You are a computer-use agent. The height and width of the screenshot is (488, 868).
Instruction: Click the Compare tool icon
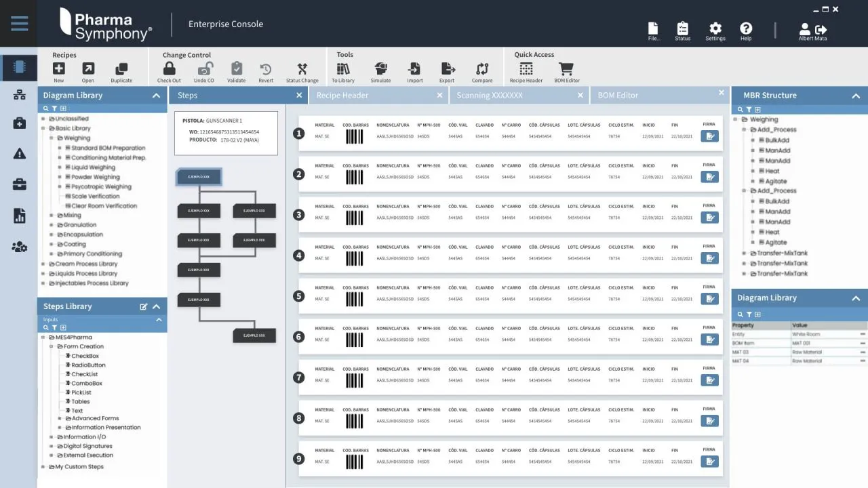click(482, 68)
